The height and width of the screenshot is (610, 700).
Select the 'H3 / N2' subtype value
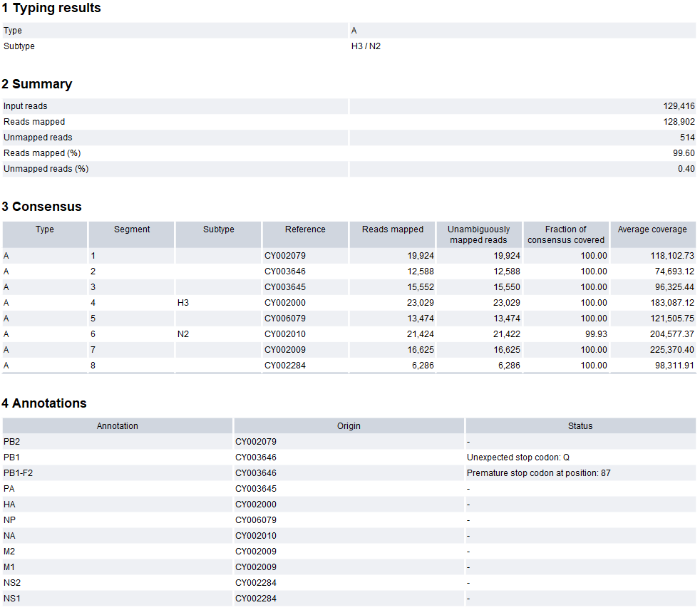(x=366, y=46)
